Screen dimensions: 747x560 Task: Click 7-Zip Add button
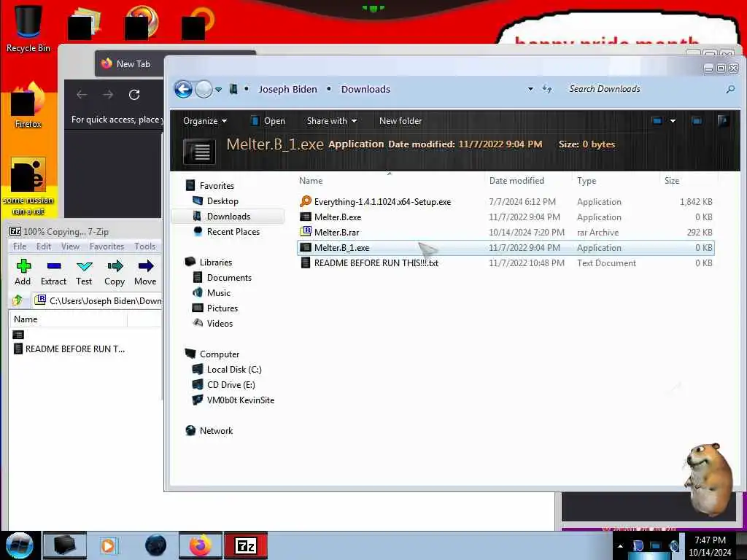pyautogui.click(x=23, y=273)
